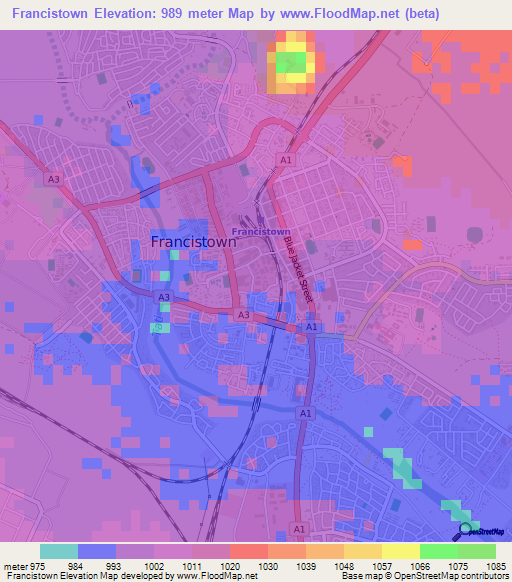Choose the 1030–1039 meter legend swatch
Image resolution: width=512 pixels, height=582 pixels.
287,552
